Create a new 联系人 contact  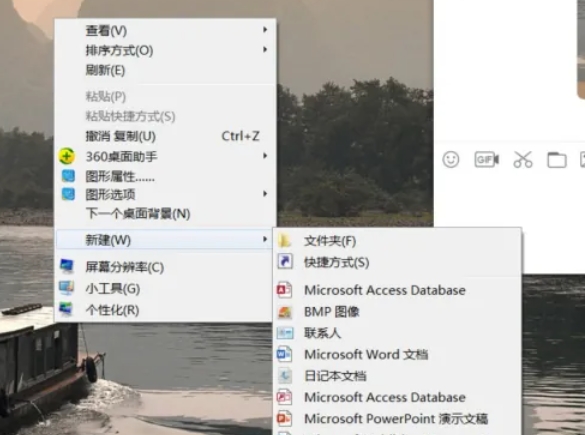[x=398, y=333]
